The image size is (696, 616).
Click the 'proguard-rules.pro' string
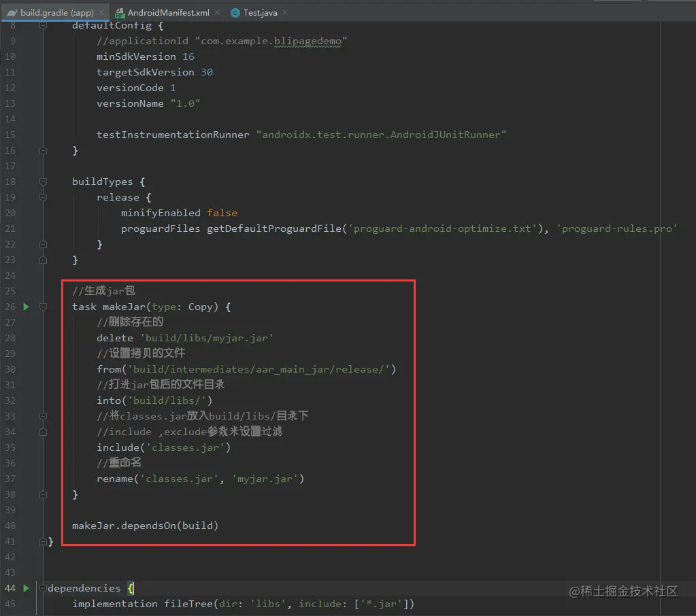(617, 228)
